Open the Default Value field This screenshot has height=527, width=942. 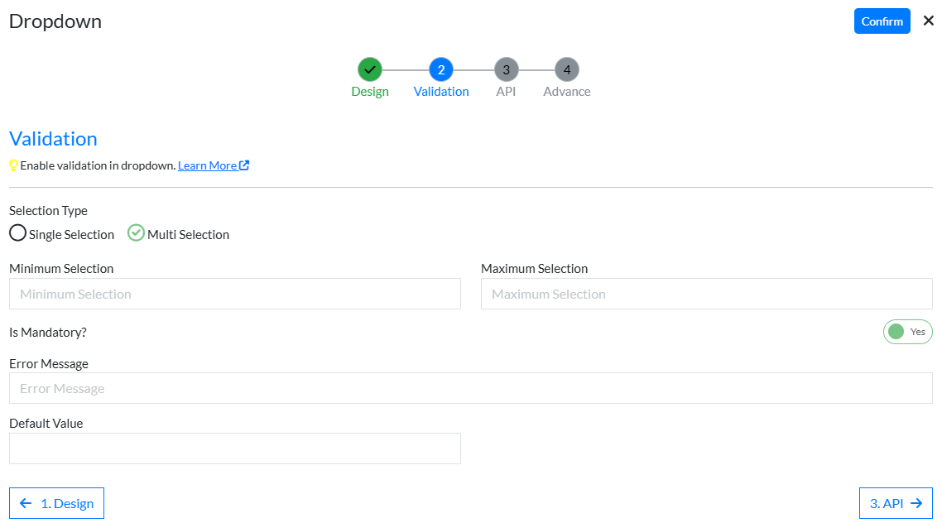(235, 449)
